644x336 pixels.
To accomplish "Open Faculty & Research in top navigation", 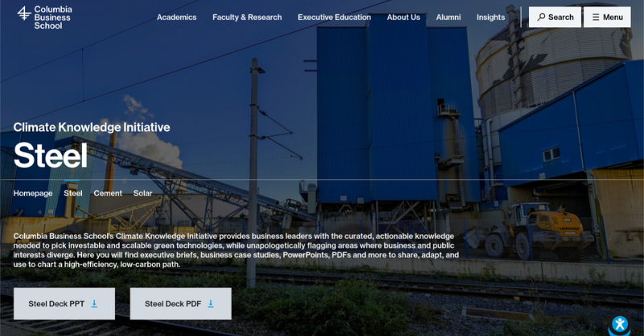I will [x=247, y=17].
